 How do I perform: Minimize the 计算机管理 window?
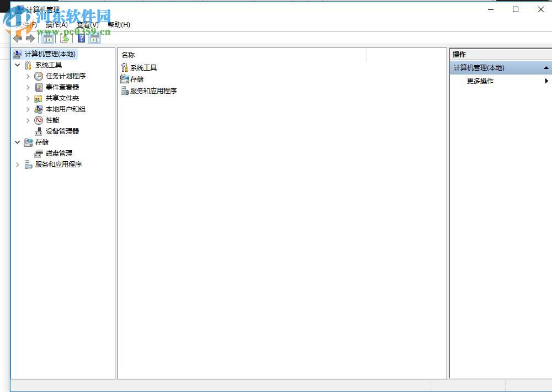(x=491, y=9)
